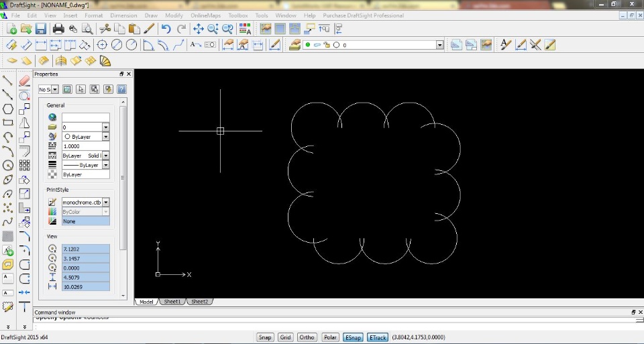Select the Ellipse draw tool
The width and height of the screenshot is (644, 344).
(x=8, y=180)
